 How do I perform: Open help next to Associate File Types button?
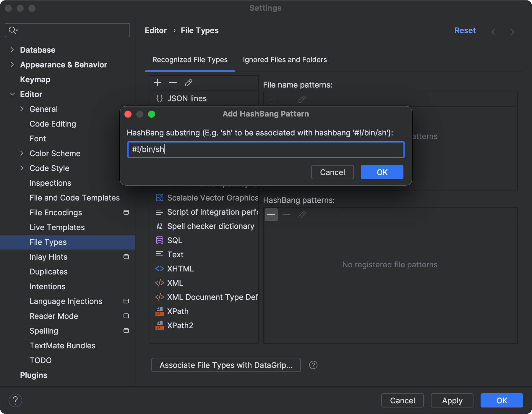pyautogui.click(x=313, y=365)
